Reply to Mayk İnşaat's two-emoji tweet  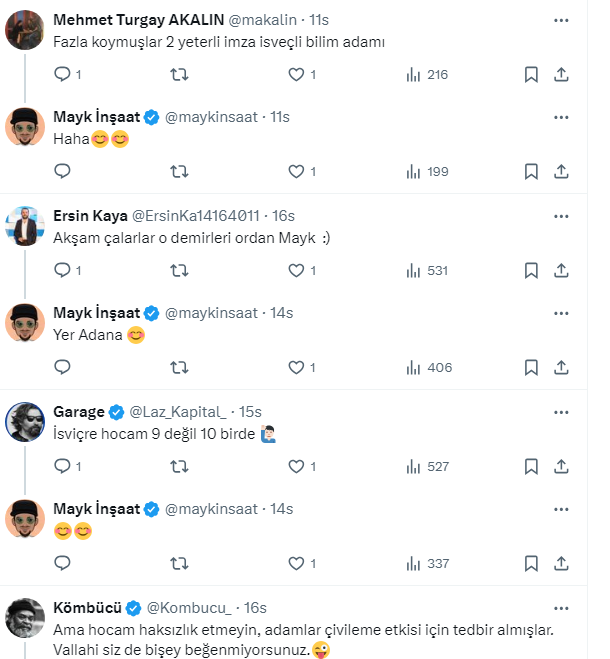[62, 564]
